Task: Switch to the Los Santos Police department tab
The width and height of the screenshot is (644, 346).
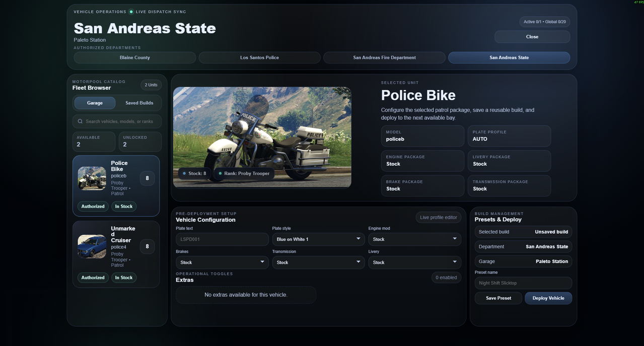Action: coord(259,57)
